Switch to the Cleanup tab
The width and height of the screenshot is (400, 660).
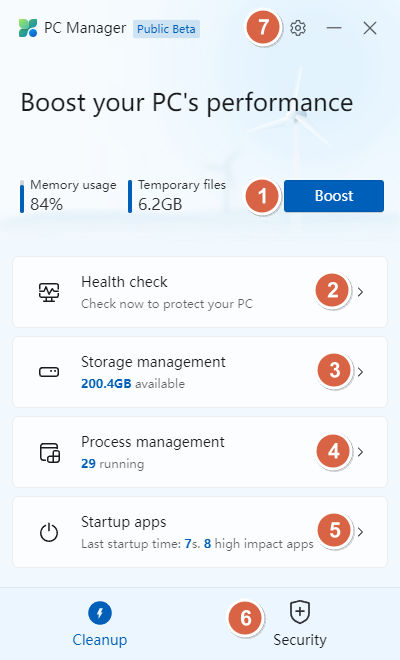tap(100, 624)
